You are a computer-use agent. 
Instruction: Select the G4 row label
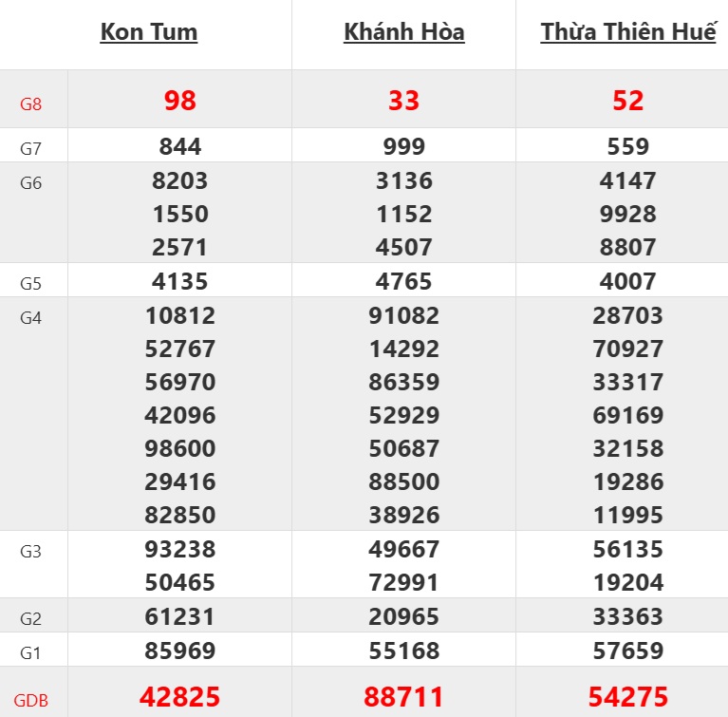31,318
